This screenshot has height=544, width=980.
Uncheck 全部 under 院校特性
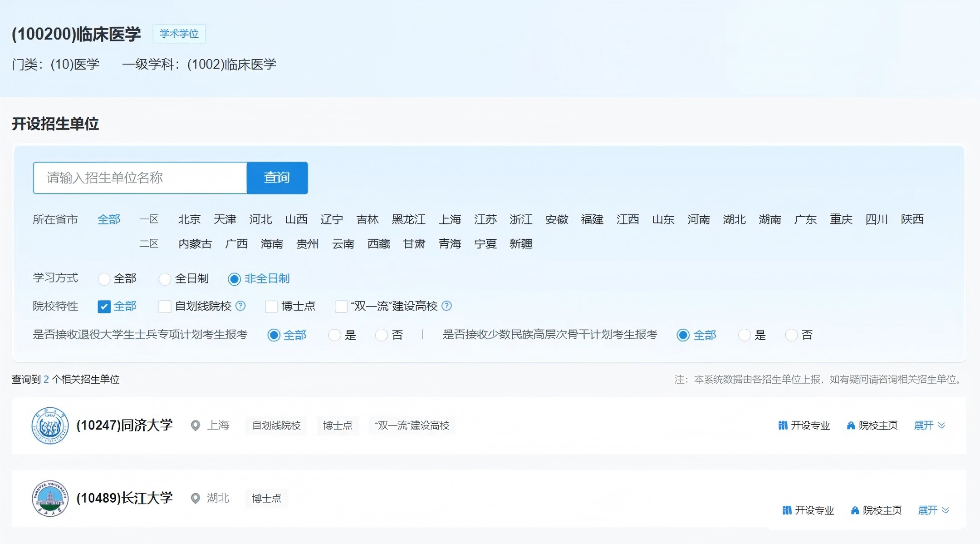click(x=104, y=307)
